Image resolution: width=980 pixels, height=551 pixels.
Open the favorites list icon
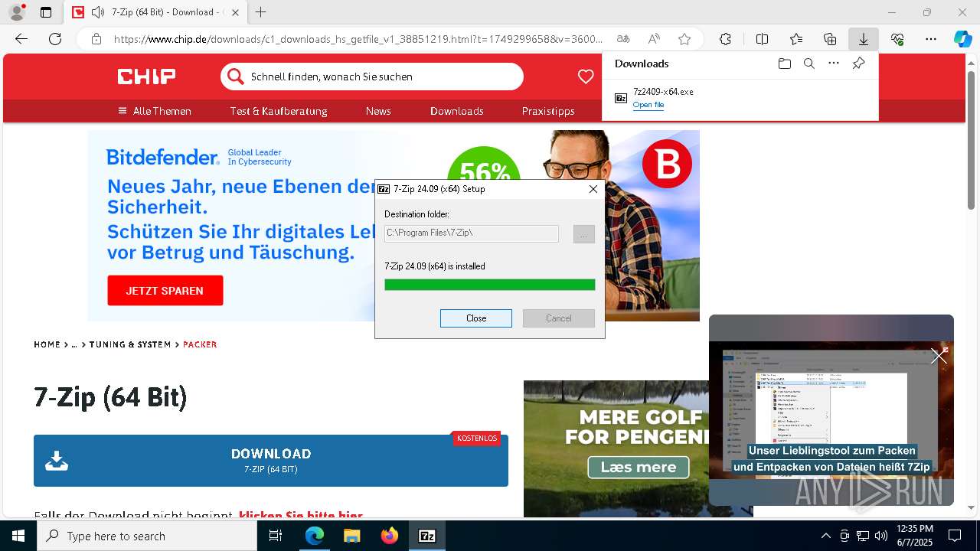pos(796,39)
